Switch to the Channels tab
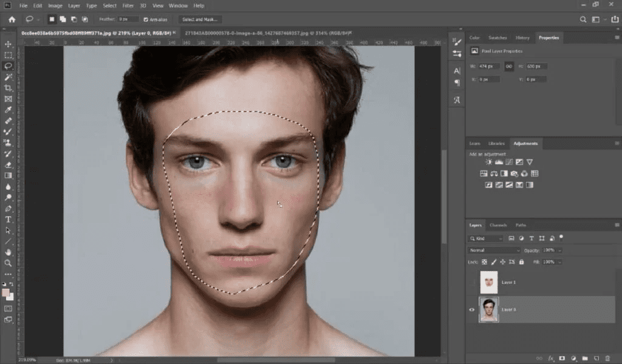Screen dimensions: 622x364 pyautogui.click(x=498, y=225)
